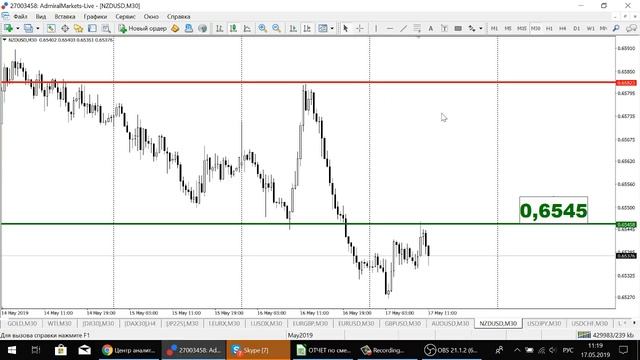The image size is (640, 360).
Task: Click the connection status 429983/239 kb
Action: pyautogui.click(x=606, y=335)
